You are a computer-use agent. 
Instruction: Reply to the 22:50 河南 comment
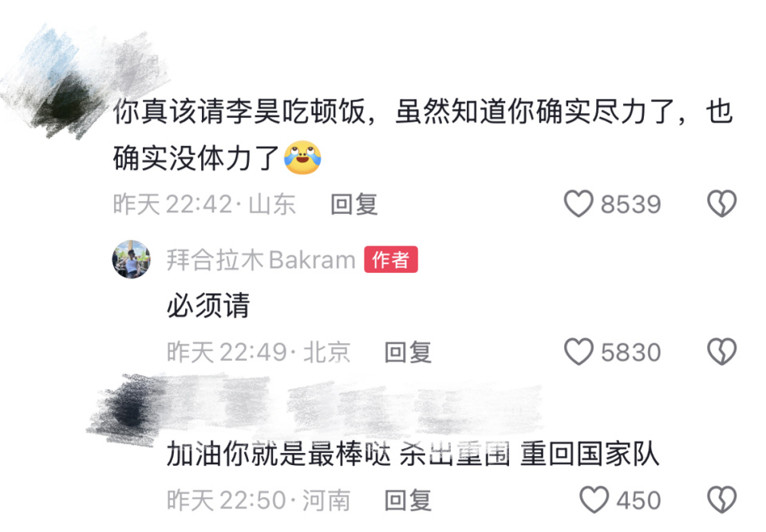(x=408, y=500)
